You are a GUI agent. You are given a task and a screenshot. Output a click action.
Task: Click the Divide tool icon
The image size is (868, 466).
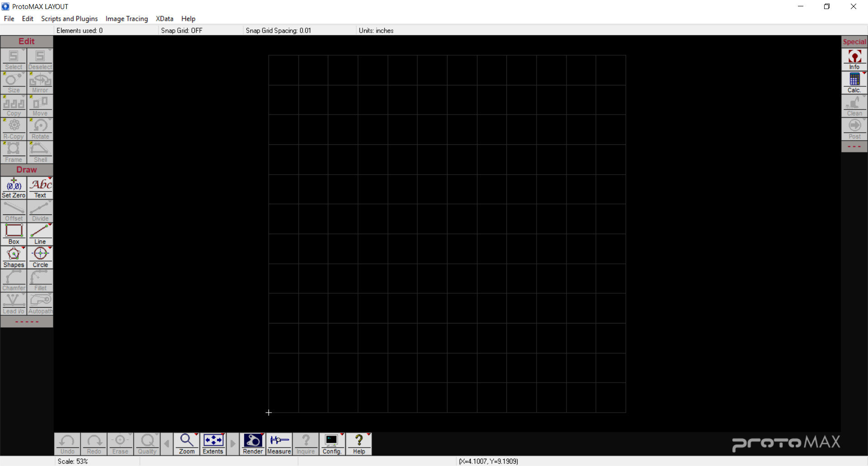[40, 211]
